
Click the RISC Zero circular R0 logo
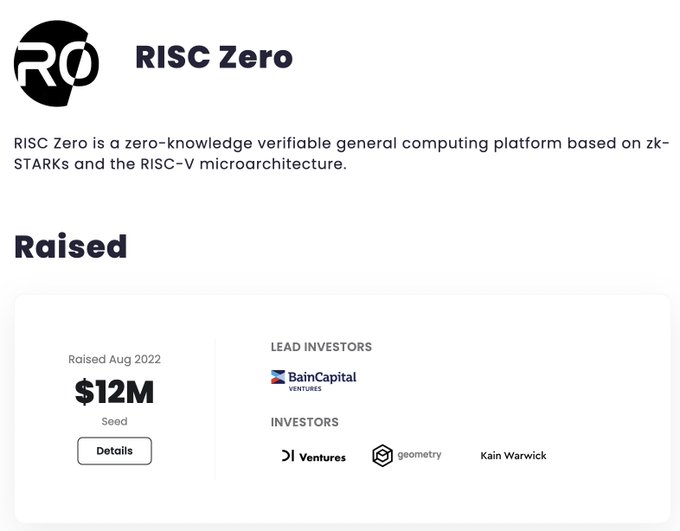pyautogui.click(x=56, y=63)
